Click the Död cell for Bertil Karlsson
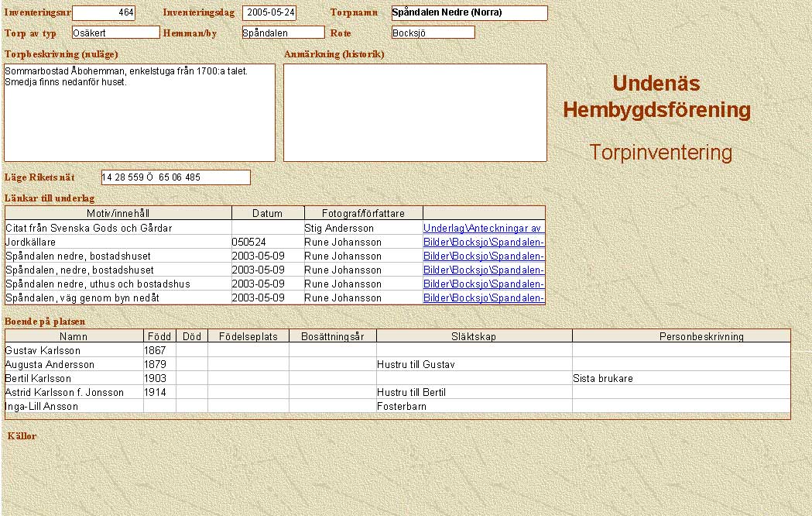Screen dimensions: 812x516 tap(191, 379)
